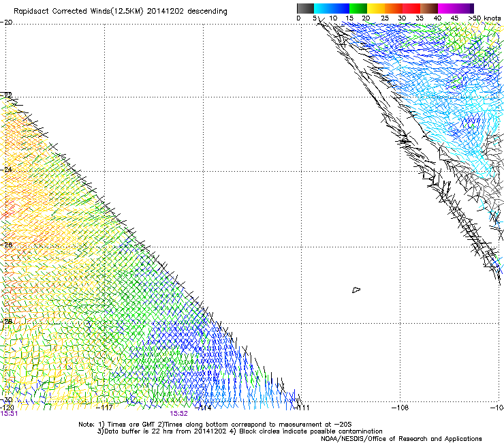Screen dimensions: 504x443
Task: Click the purple "15:52" swath time stamp
Action: pyautogui.click(x=178, y=414)
